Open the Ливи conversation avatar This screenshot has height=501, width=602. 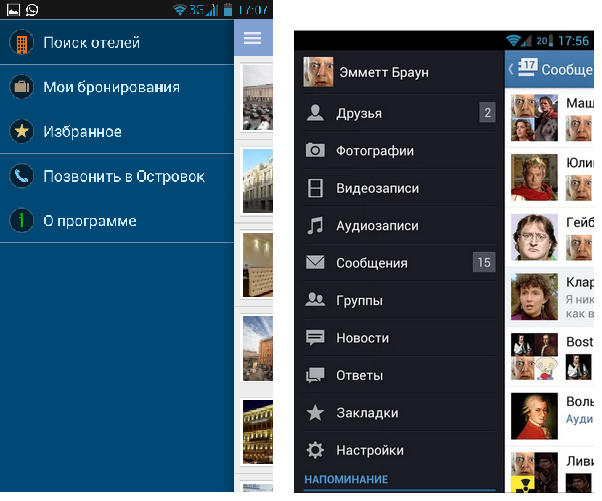pyautogui.click(x=534, y=472)
